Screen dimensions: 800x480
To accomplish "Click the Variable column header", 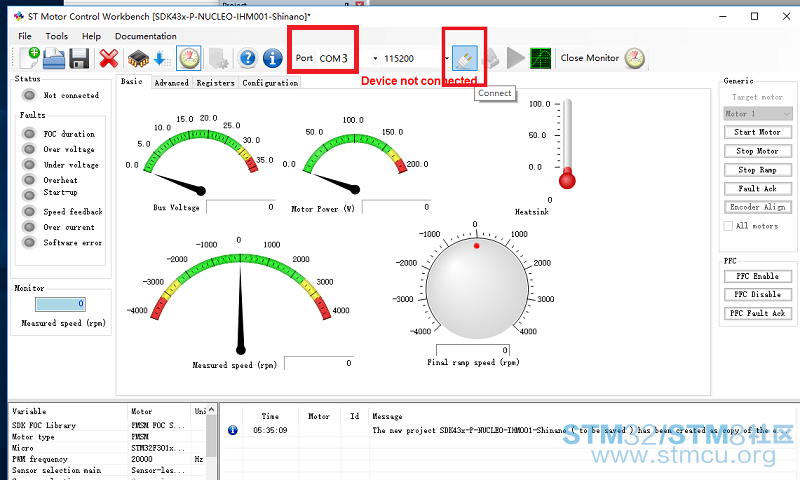I will (x=68, y=411).
